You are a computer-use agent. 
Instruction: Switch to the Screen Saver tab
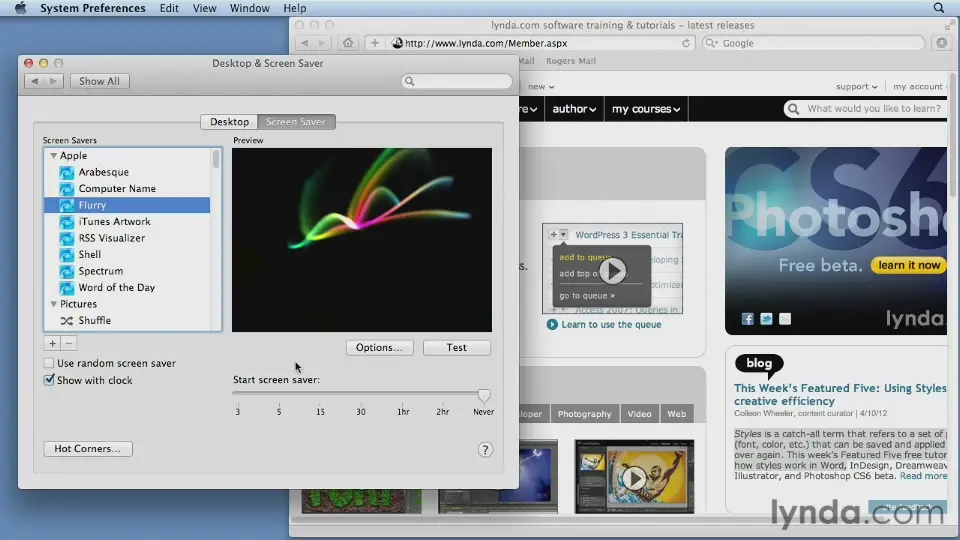pyautogui.click(x=296, y=122)
